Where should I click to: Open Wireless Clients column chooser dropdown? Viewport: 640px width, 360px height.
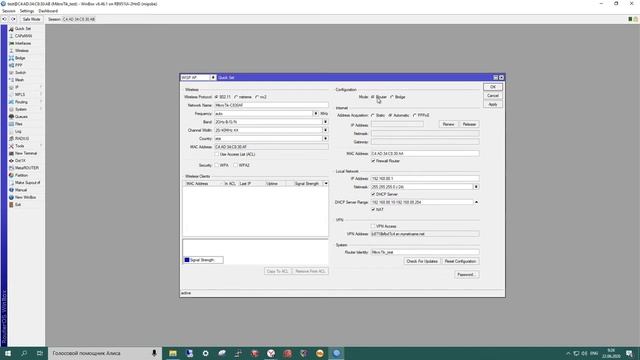point(326,184)
